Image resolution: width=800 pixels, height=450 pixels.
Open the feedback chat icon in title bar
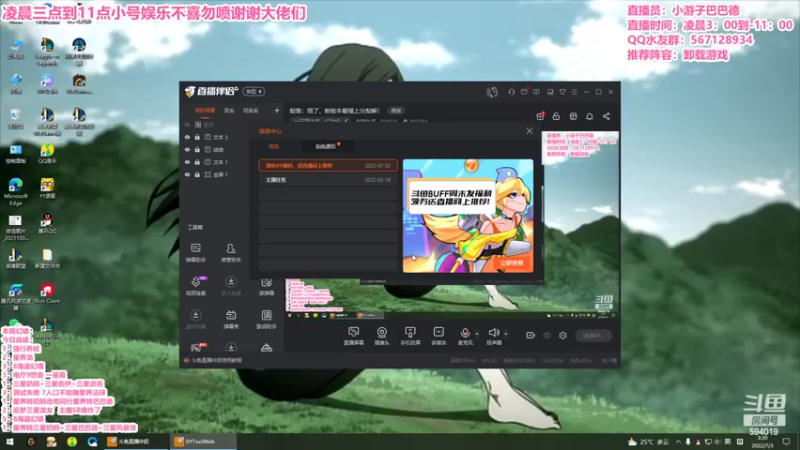pos(536,92)
